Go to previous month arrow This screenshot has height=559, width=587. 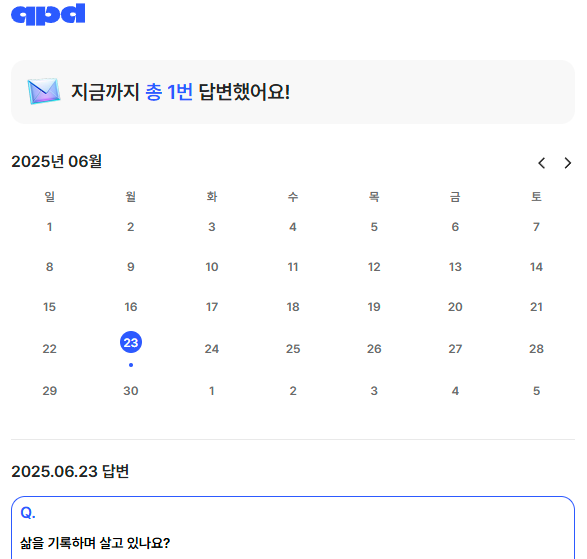[x=541, y=163]
